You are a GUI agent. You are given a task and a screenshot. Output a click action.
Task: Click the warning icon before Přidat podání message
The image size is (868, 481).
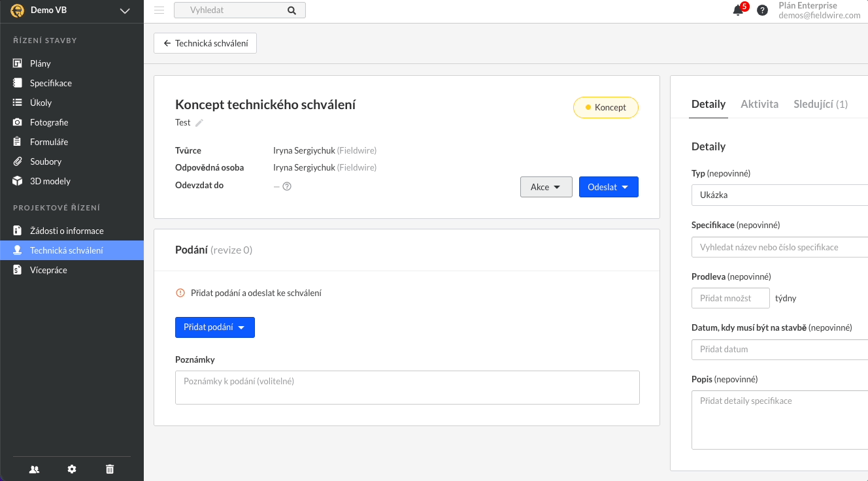pyautogui.click(x=180, y=293)
